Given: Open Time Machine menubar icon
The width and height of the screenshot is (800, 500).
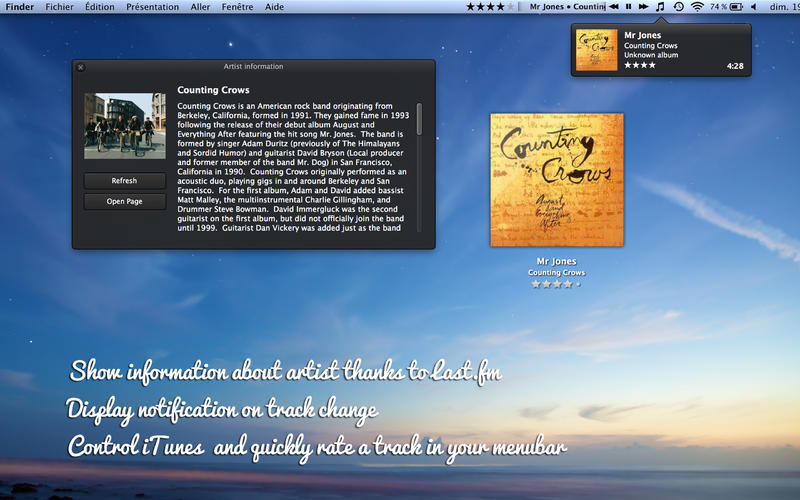Looking at the screenshot, I should [679, 7].
